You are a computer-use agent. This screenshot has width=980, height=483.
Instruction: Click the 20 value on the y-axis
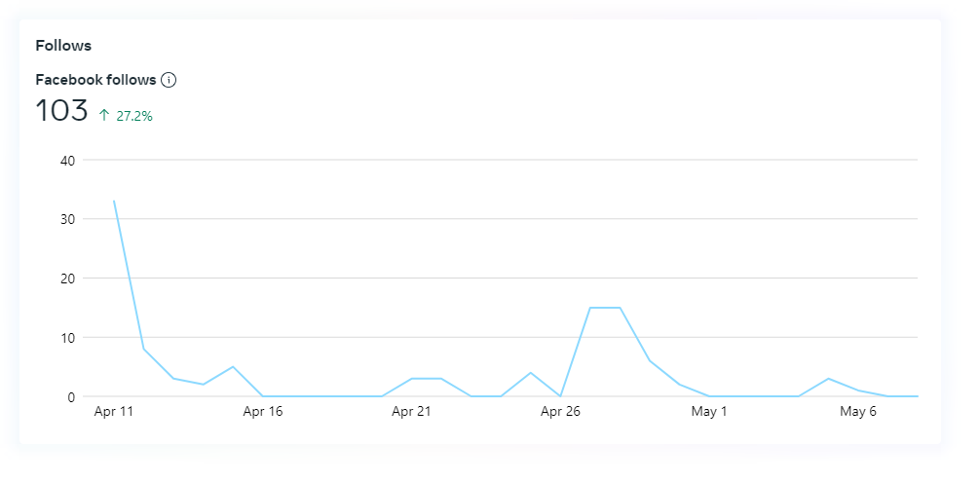click(x=67, y=279)
